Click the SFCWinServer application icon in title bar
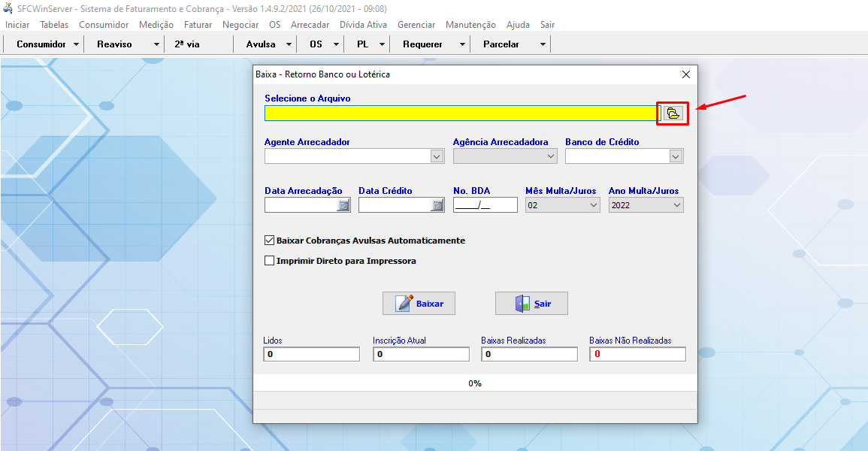Image resolution: width=868 pixels, height=451 pixels. pos(8,9)
